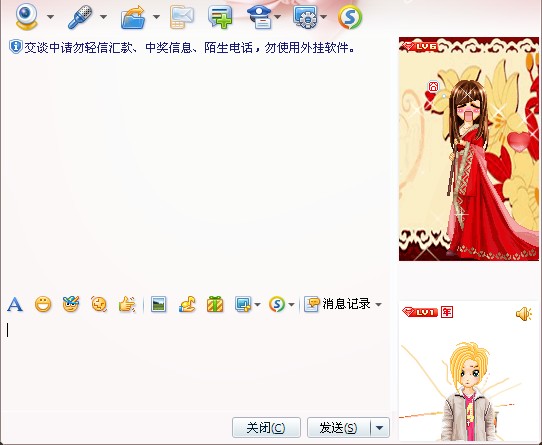Start a voice call with microphone icon
Screen dimensions: 542x445
coord(80,17)
